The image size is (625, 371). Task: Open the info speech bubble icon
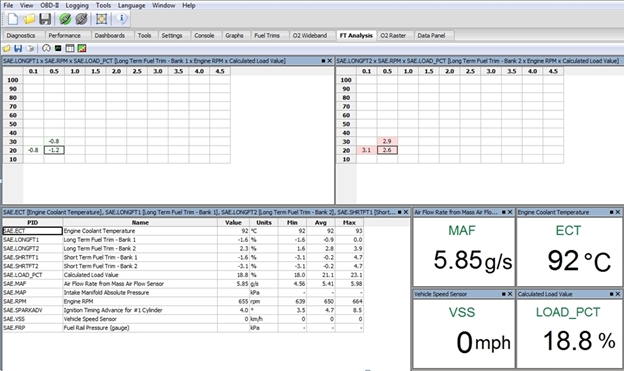122,19
